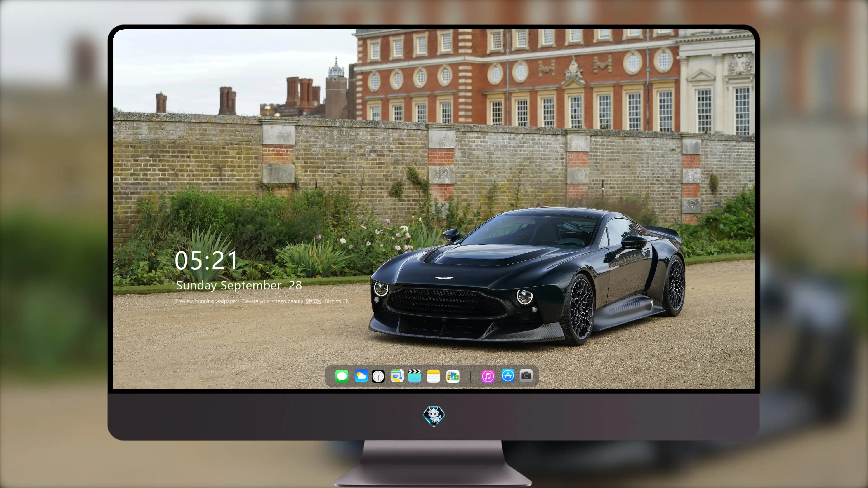The image size is (868, 488).
Task: Click the 05:21 clock display
Action: tap(205, 261)
